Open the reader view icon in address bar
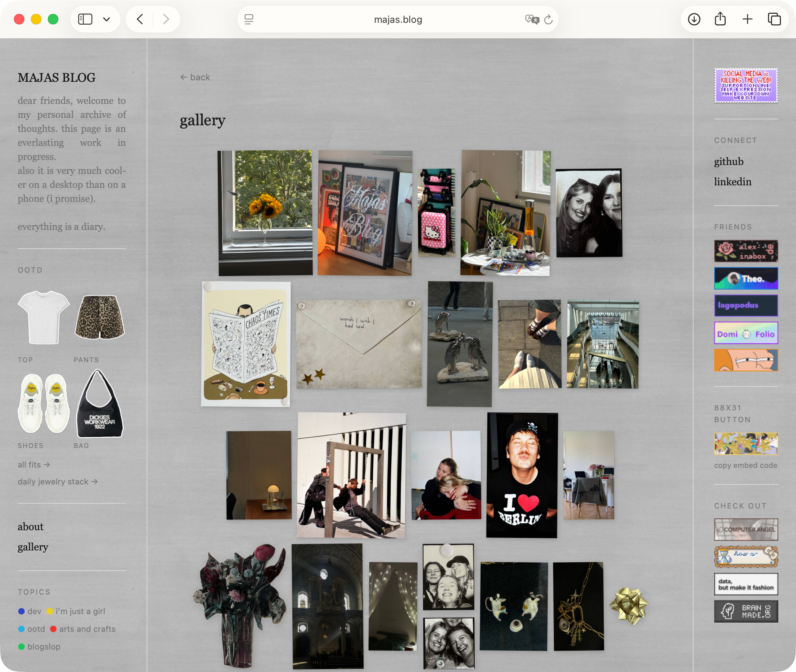 pos(249,19)
